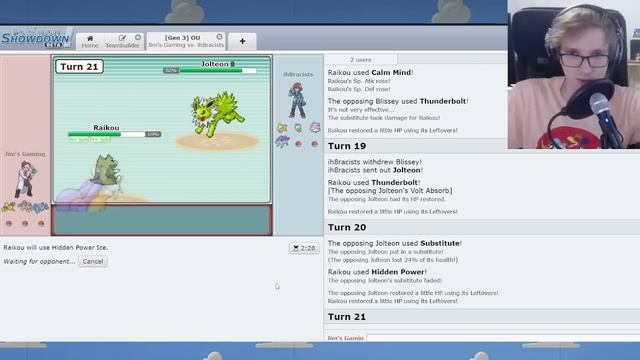Click the Pokémon Showdown logo
The image size is (640, 360).
36,39
